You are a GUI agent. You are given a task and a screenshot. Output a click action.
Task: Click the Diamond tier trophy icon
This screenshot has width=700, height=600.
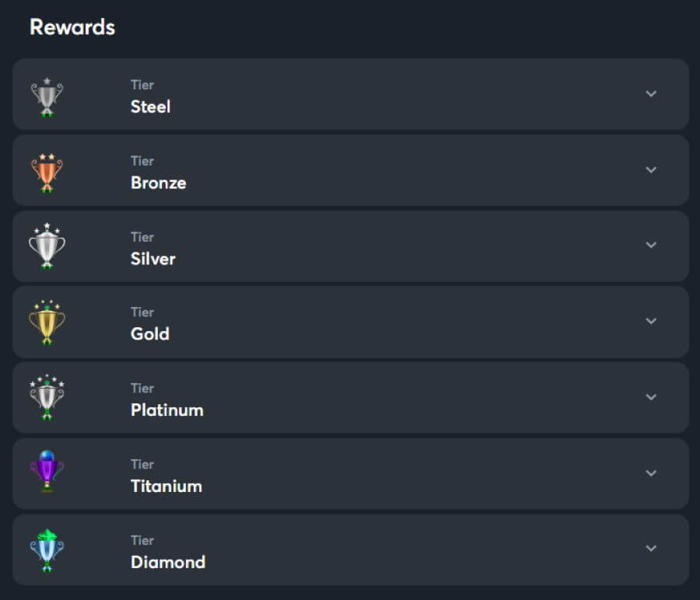(47, 550)
